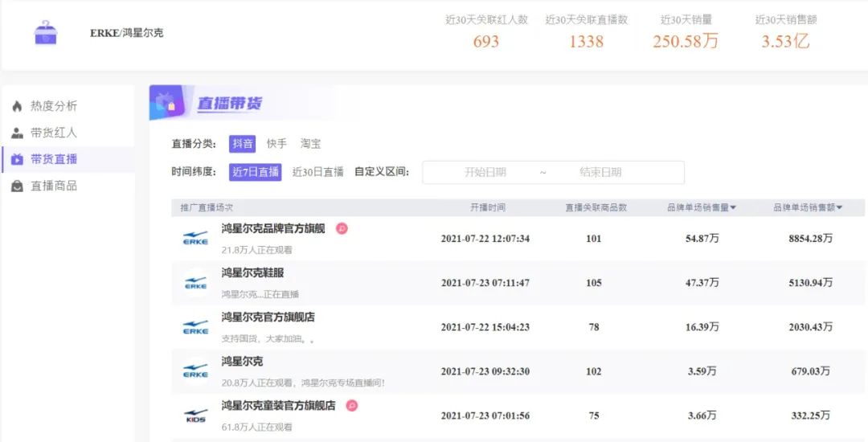
Task: Open the 鸿星尔克童装官方旗舰店 live room link
Action: click(x=278, y=406)
